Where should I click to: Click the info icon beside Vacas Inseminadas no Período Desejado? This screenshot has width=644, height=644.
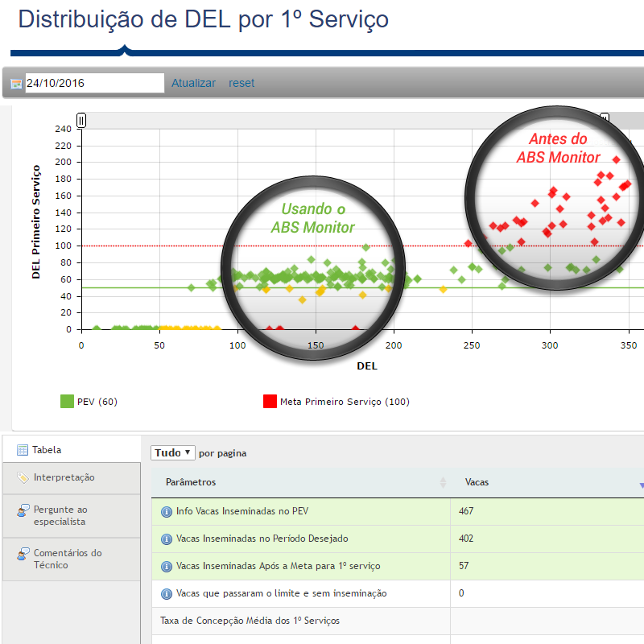pyautogui.click(x=167, y=539)
